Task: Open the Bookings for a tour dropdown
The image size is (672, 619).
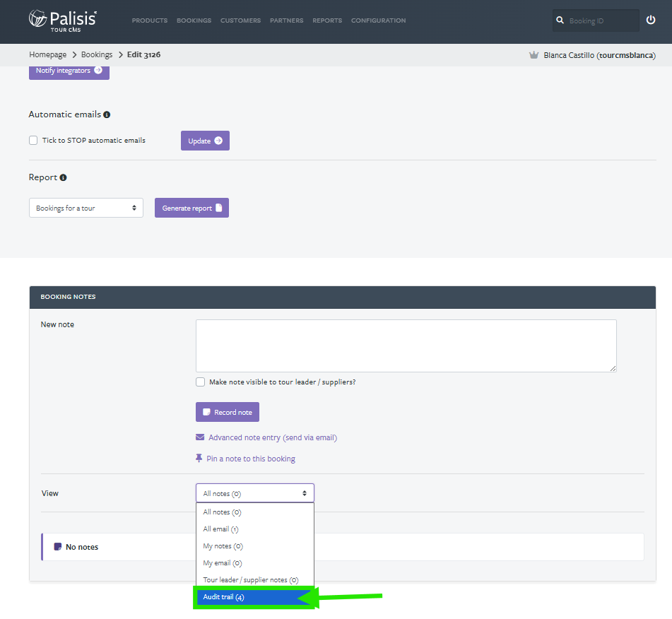Action: (x=86, y=208)
